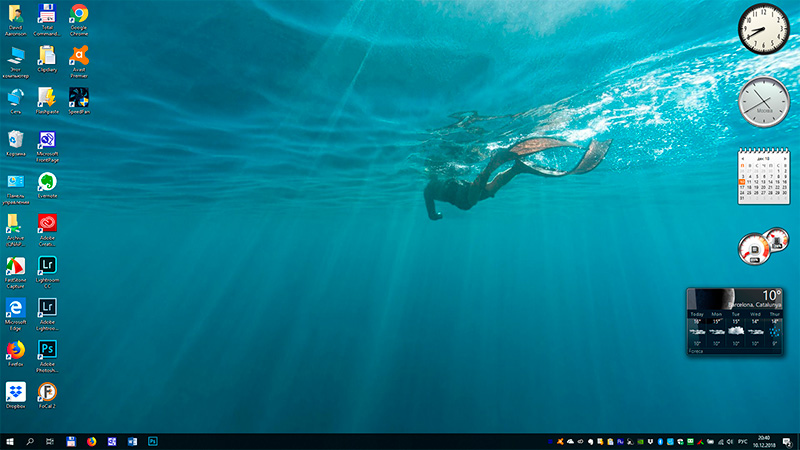The image size is (800, 450).
Task: Open the taskbar clock and date
Action: coord(764,440)
